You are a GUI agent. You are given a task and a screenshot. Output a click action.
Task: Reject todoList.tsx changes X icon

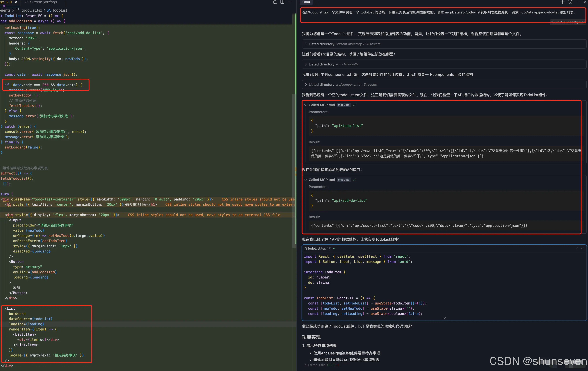(577, 248)
